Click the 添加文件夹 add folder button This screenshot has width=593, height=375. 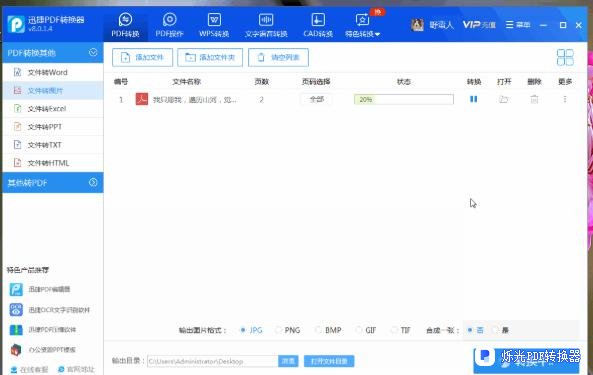pos(210,57)
